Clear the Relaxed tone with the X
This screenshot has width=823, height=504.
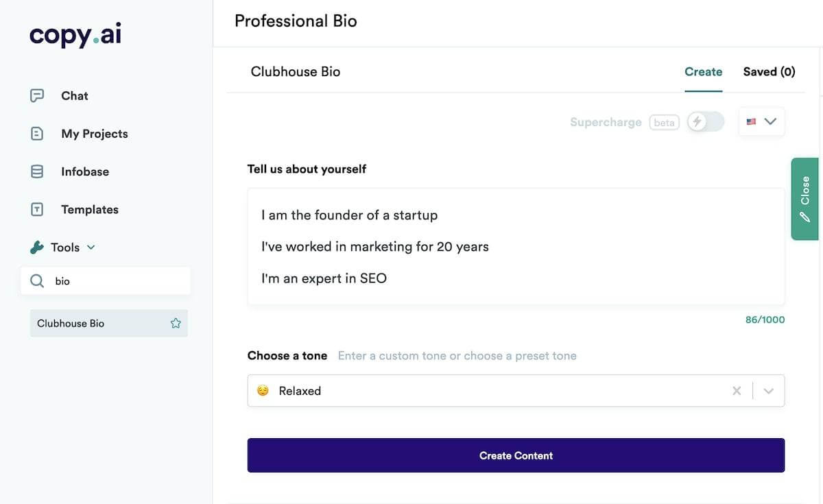point(737,391)
